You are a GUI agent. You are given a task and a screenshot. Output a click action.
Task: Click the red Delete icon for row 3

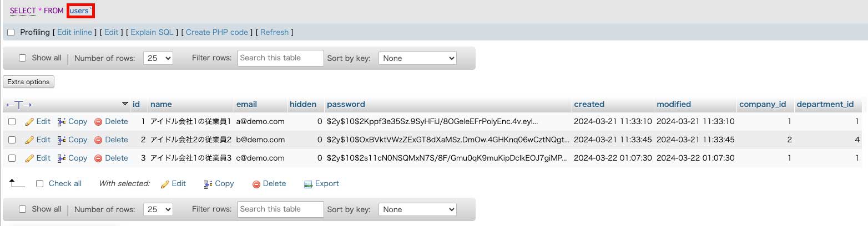coord(98,158)
